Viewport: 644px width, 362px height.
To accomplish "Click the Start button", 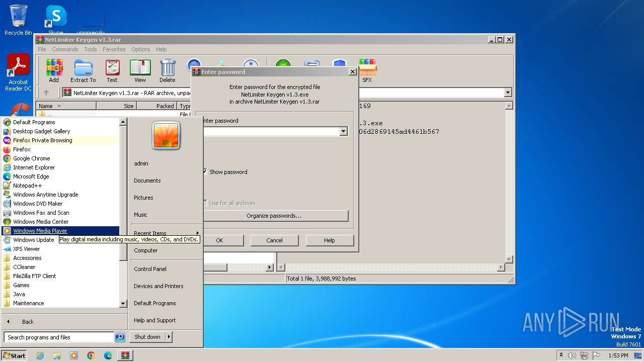I will point(14,355).
